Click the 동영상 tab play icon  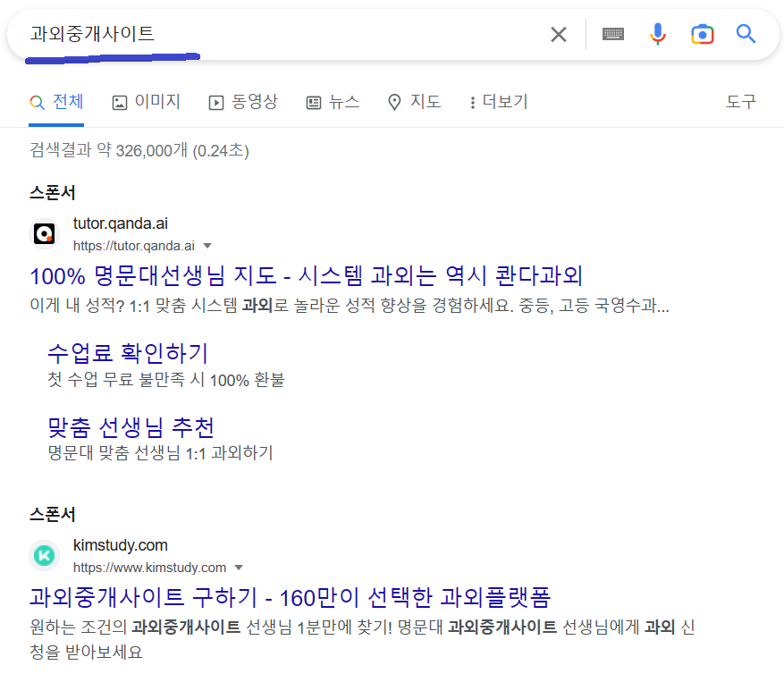pos(215,102)
